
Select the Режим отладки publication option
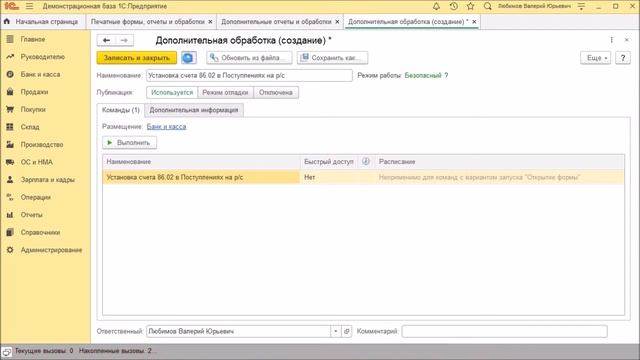point(225,92)
